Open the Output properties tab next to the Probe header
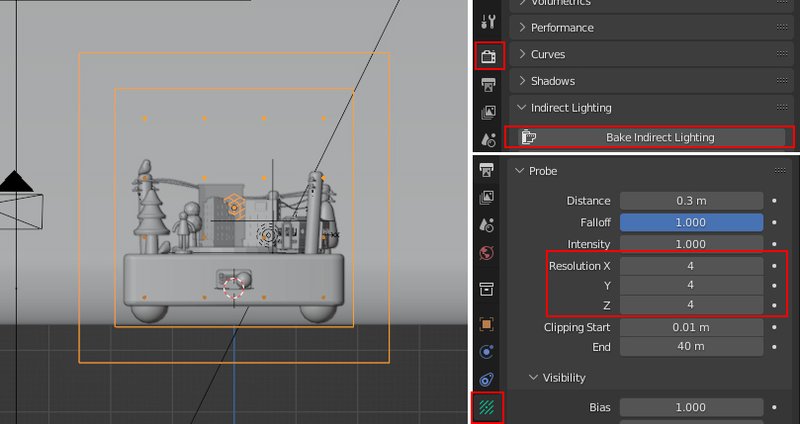 487,170
